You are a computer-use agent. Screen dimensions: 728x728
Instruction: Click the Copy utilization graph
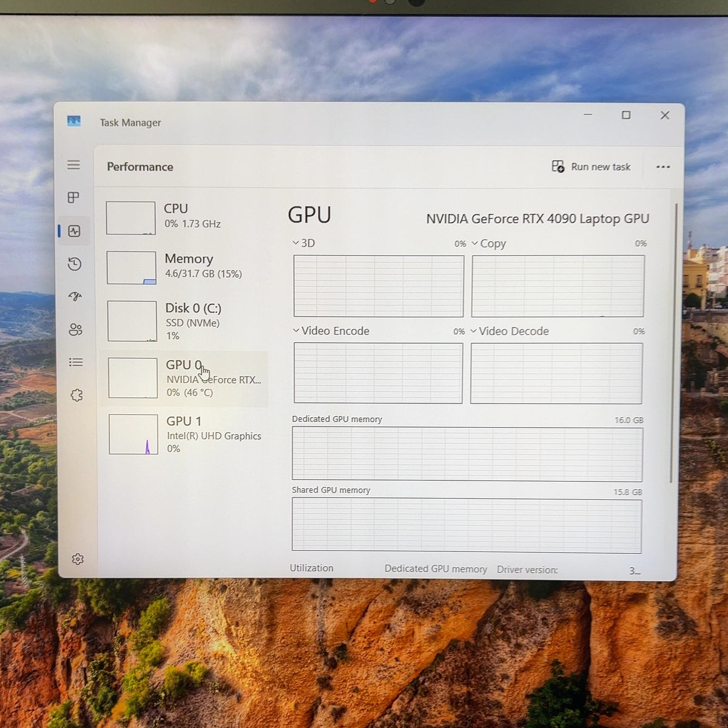point(558,286)
